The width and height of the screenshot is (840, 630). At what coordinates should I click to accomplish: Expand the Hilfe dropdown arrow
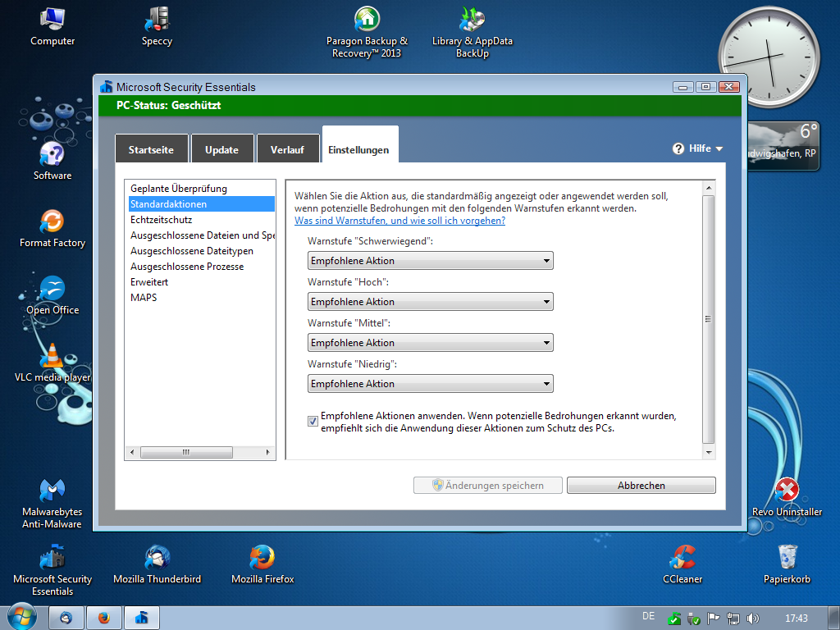click(x=719, y=149)
